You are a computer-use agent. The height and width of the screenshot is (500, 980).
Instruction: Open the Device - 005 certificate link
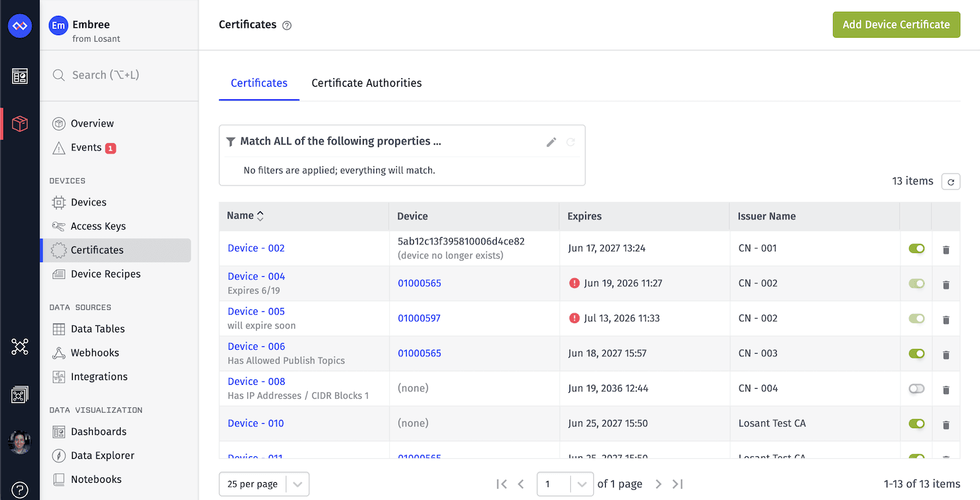[256, 312]
